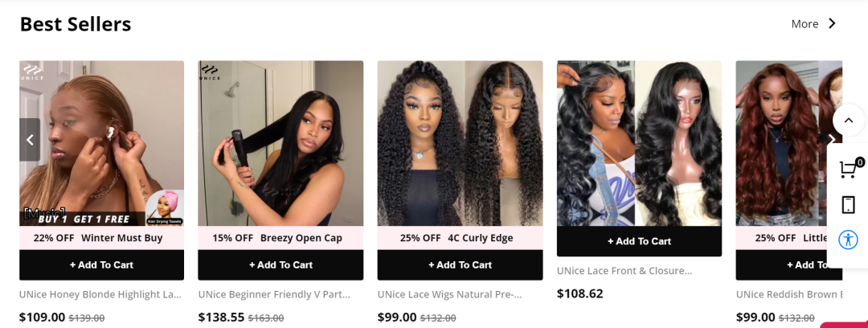This screenshot has width=868, height=328.
Task: Click the carousel next arrow
Action: pos(831,140)
